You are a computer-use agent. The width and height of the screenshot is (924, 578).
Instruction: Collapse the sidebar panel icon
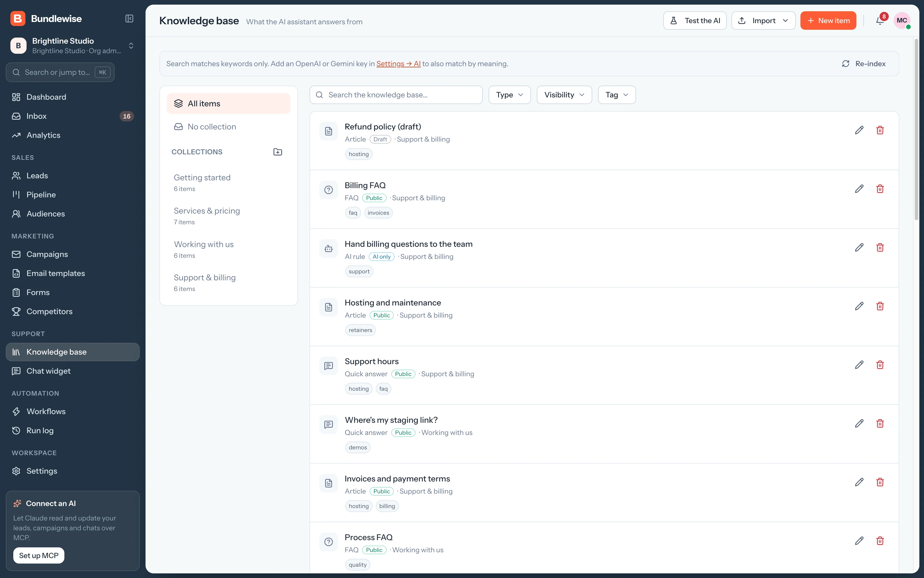click(x=129, y=18)
